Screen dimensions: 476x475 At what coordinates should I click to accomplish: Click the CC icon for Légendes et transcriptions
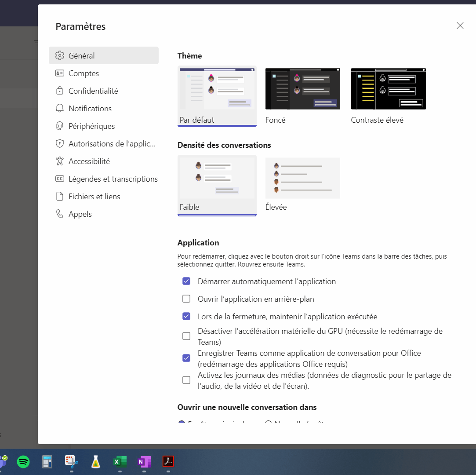tap(60, 179)
